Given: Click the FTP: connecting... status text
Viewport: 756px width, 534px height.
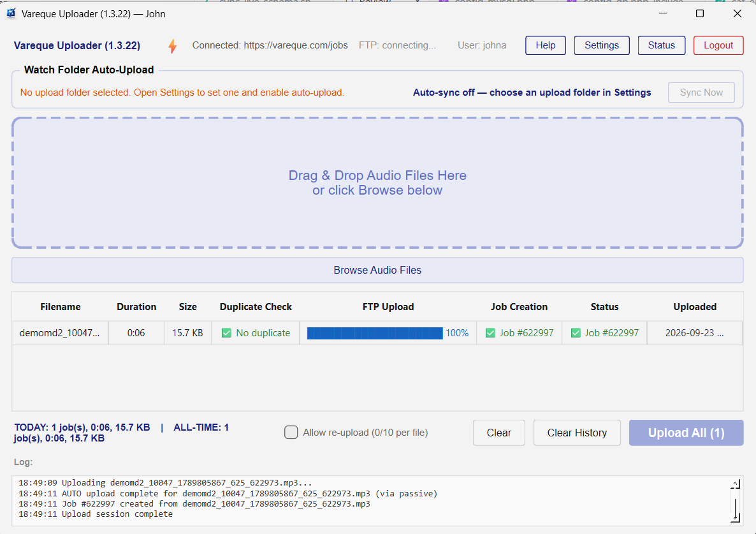Looking at the screenshot, I should coord(397,45).
